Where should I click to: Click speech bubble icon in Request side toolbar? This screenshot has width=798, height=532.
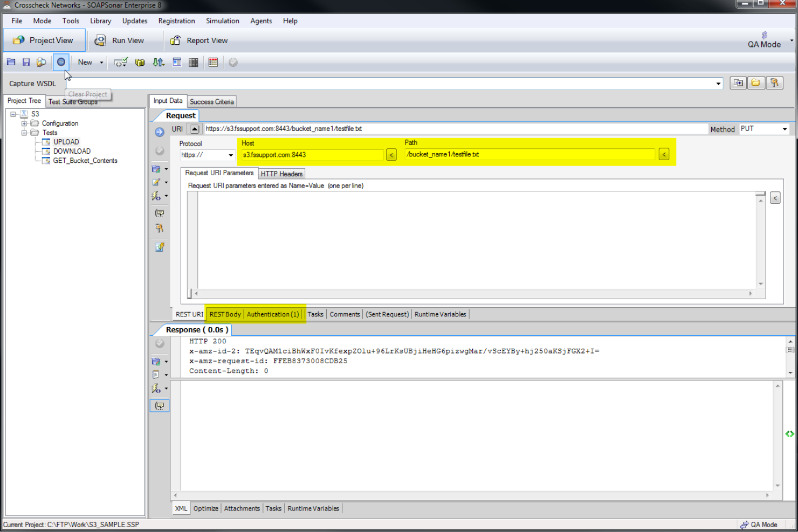click(160, 213)
